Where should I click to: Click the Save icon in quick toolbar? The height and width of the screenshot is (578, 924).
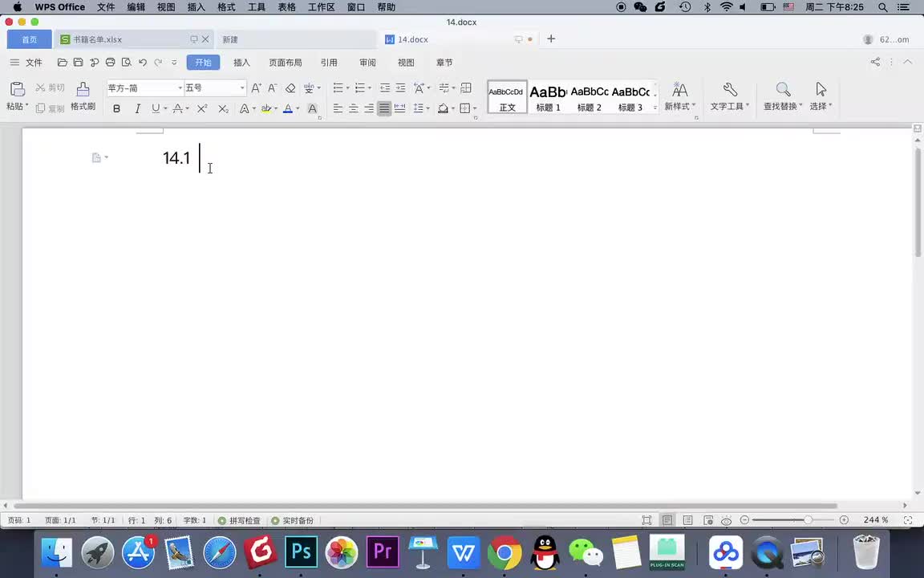pyautogui.click(x=79, y=62)
